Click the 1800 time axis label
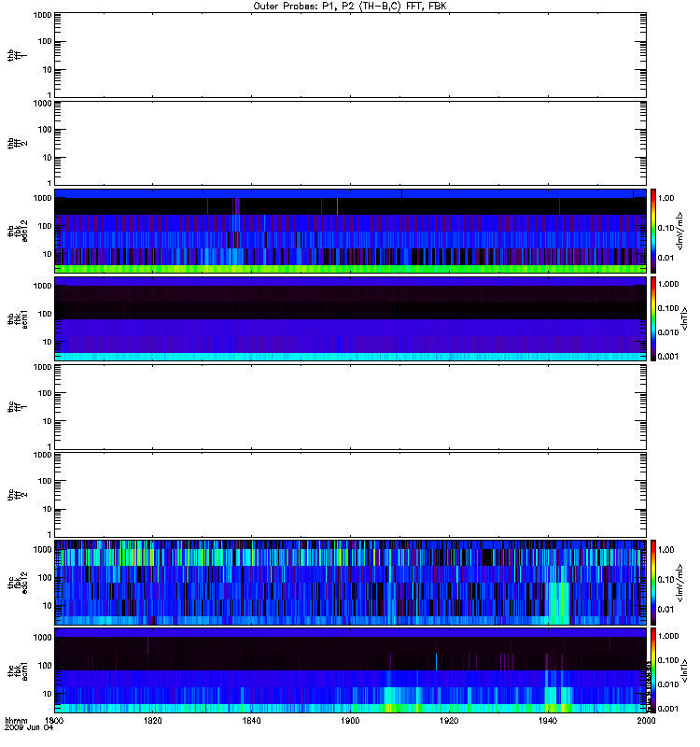 54,721
